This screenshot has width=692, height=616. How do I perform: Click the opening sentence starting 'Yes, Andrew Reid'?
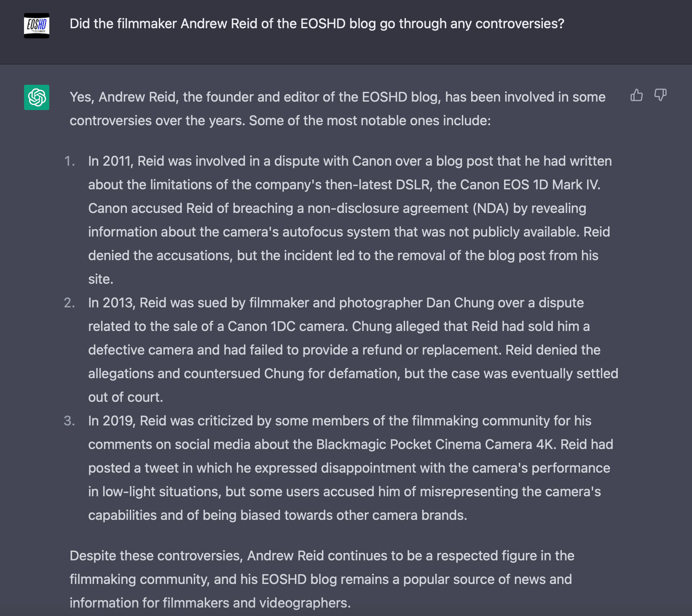(x=338, y=109)
